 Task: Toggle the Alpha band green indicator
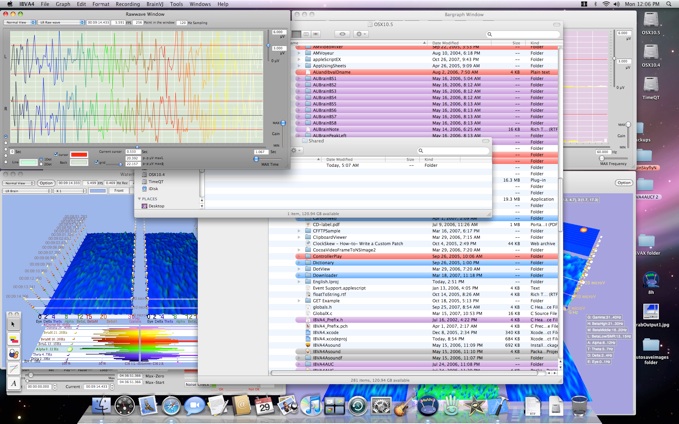point(69,349)
